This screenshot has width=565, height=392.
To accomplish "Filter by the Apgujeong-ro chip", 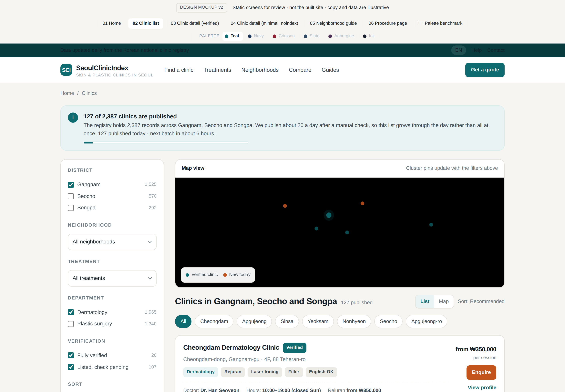I will (426, 321).
